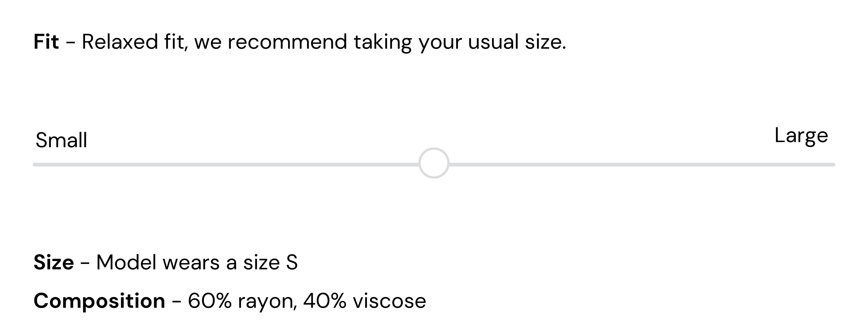Click the word "wears" in the size line
This screenshot has width=868, height=326.
tap(191, 262)
